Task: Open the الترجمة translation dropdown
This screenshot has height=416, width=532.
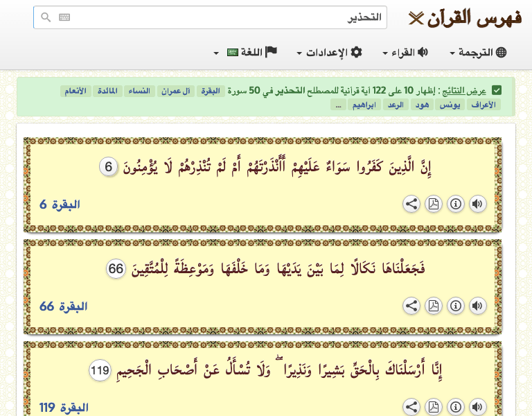Action: click(478, 53)
